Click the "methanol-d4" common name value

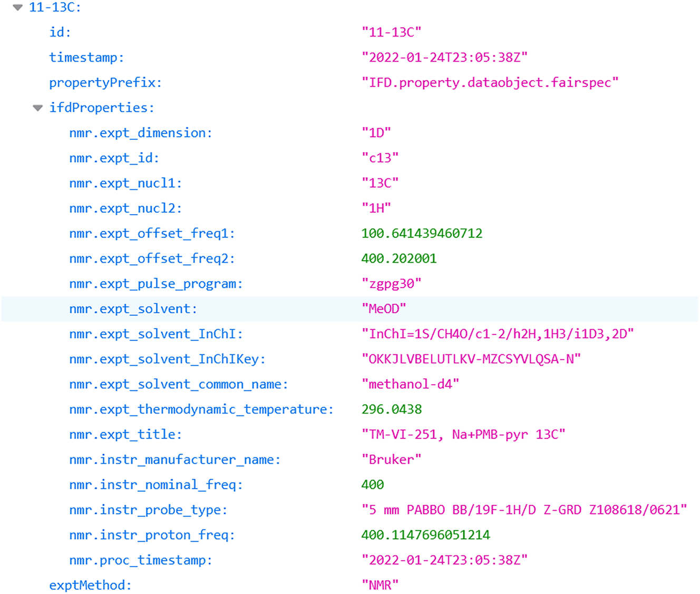pos(410,384)
